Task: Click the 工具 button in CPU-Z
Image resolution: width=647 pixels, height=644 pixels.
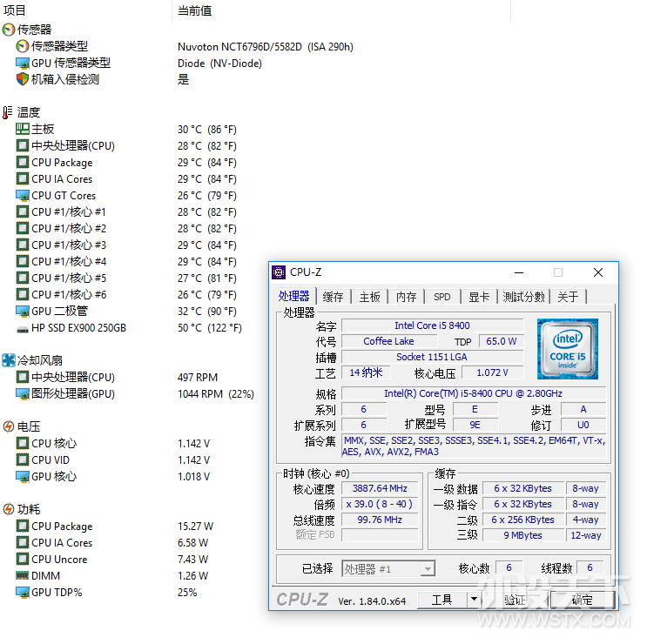Action: click(x=441, y=600)
